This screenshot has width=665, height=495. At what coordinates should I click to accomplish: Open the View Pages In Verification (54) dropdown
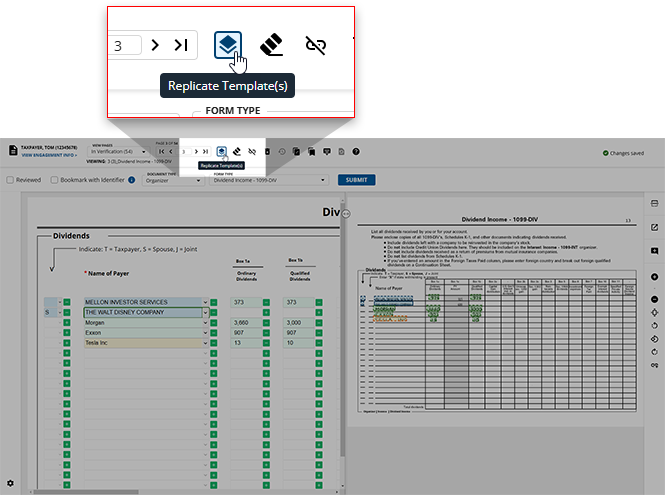(118, 151)
